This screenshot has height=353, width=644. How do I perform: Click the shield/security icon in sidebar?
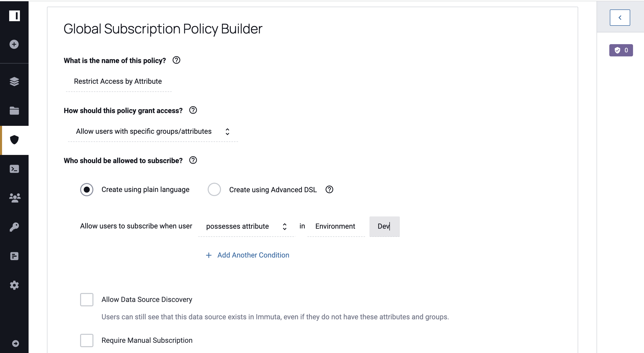[14, 140]
